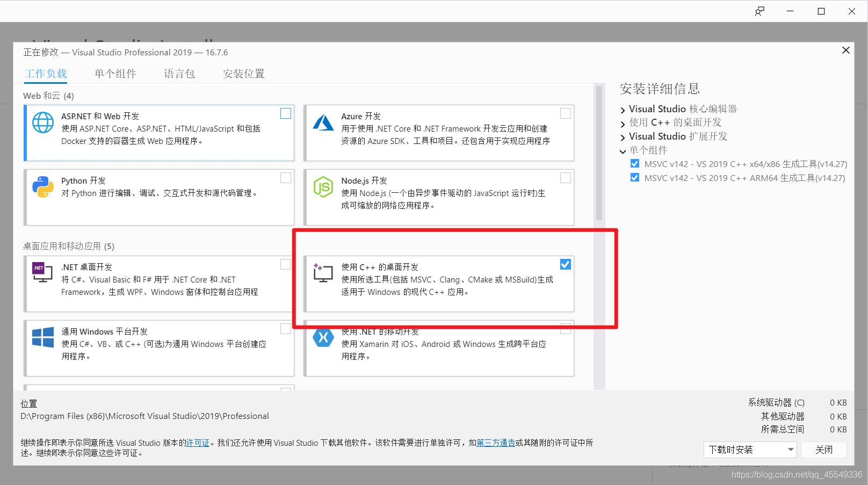Maximize the Visual Studio Installer window
Viewport: 868px width, 485px height.
[821, 11]
